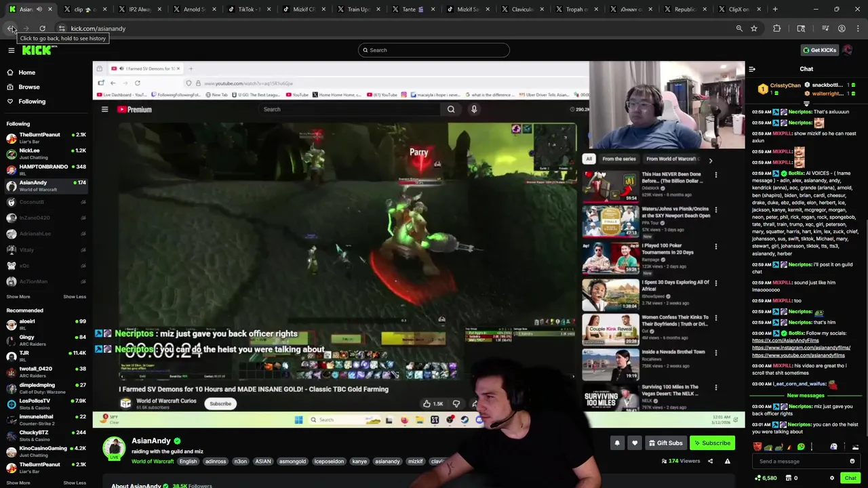Focus the Kick Search field
The height and width of the screenshot is (488, 868).
coord(434,50)
